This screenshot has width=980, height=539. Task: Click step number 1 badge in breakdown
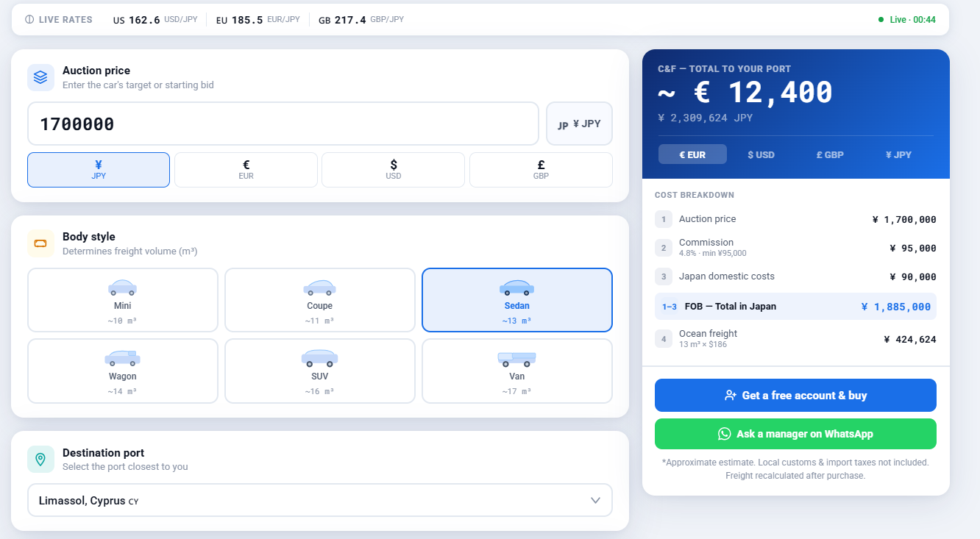[x=664, y=219]
